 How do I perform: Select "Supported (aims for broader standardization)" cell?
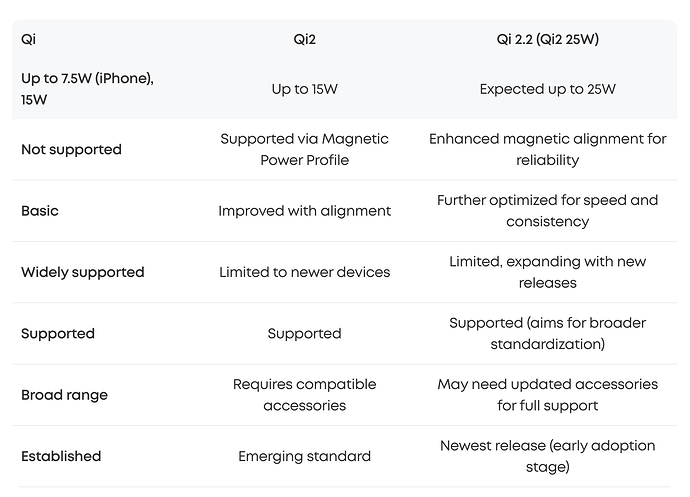click(x=547, y=333)
